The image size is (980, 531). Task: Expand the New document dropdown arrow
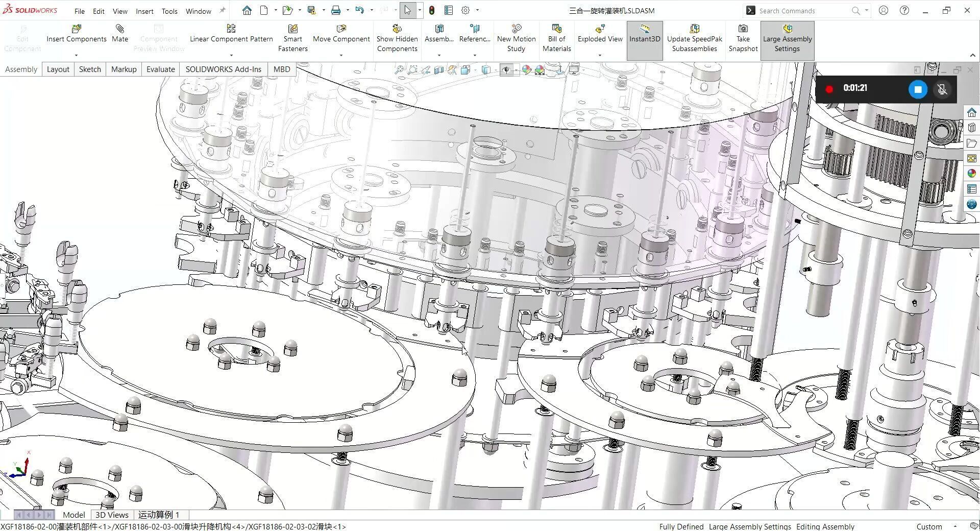pyautogui.click(x=276, y=10)
